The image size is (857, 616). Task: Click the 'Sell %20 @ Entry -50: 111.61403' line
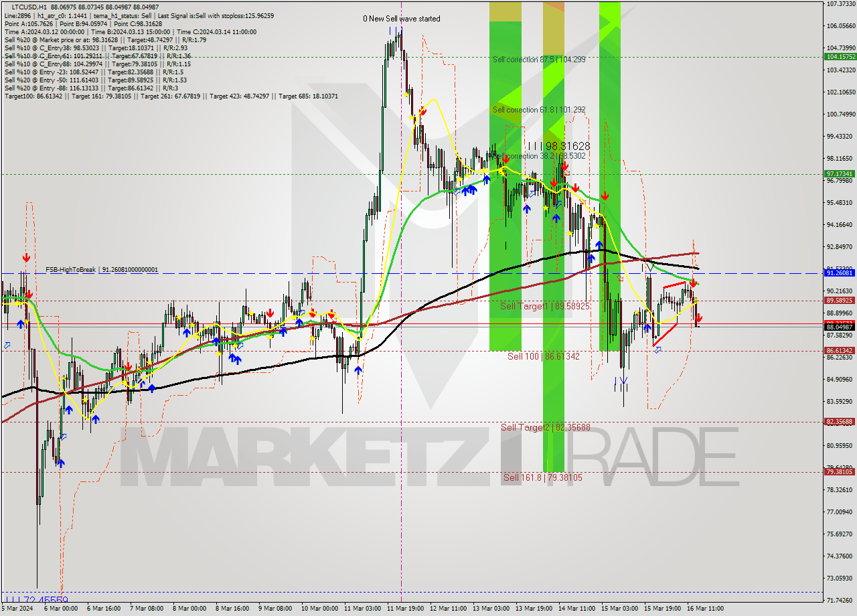tap(95, 80)
